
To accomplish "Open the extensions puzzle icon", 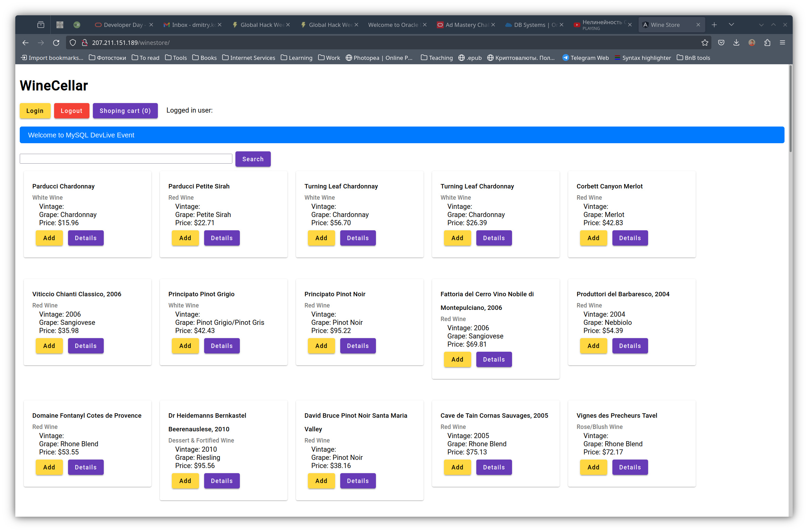I will pos(767,43).
